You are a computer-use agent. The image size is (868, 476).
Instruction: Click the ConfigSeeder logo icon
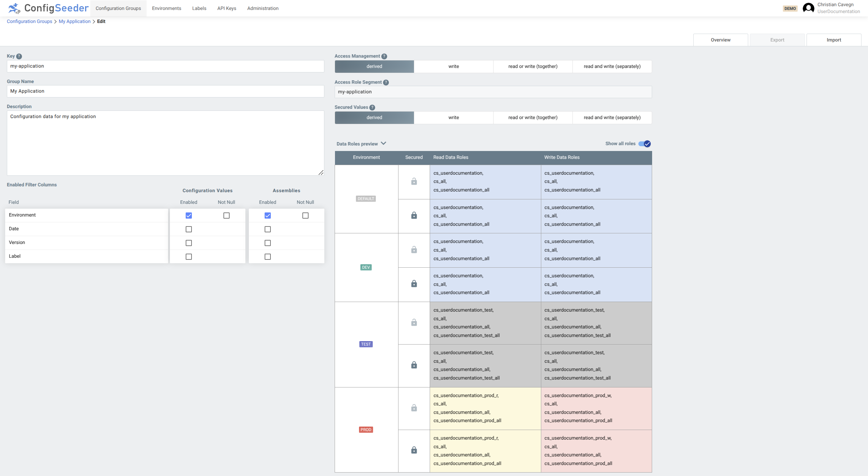coord(14,8)
